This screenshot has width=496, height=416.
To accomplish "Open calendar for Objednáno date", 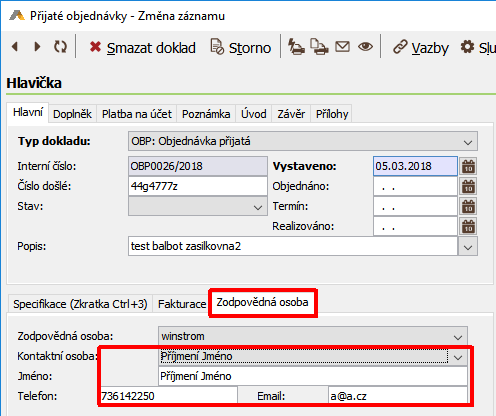I will [x=468, y=186].
